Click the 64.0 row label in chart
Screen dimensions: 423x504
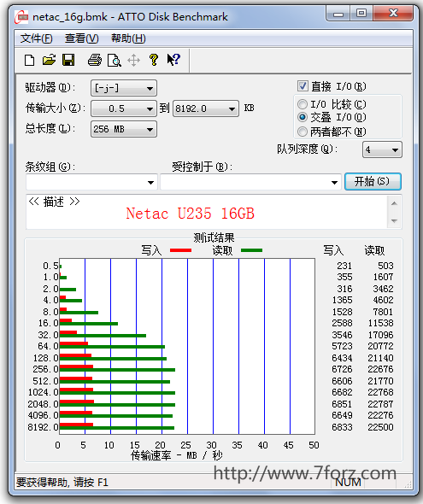click(x=48, y=346)
